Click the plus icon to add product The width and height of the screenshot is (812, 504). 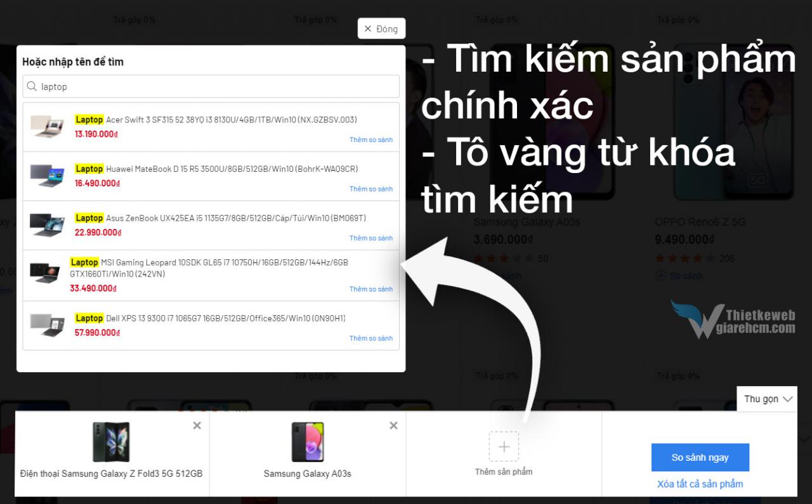[504, 447]
